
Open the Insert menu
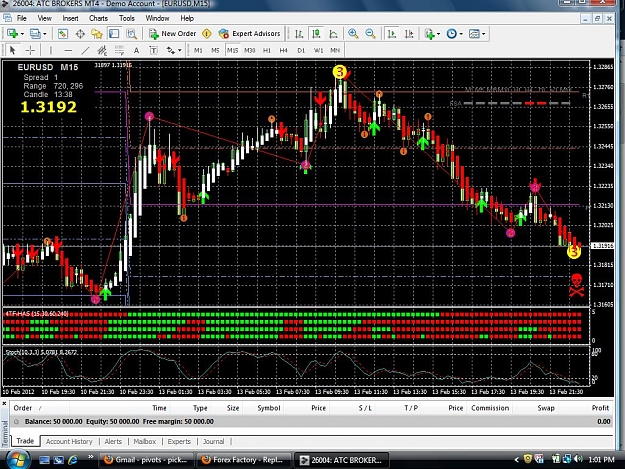point(70,18)
